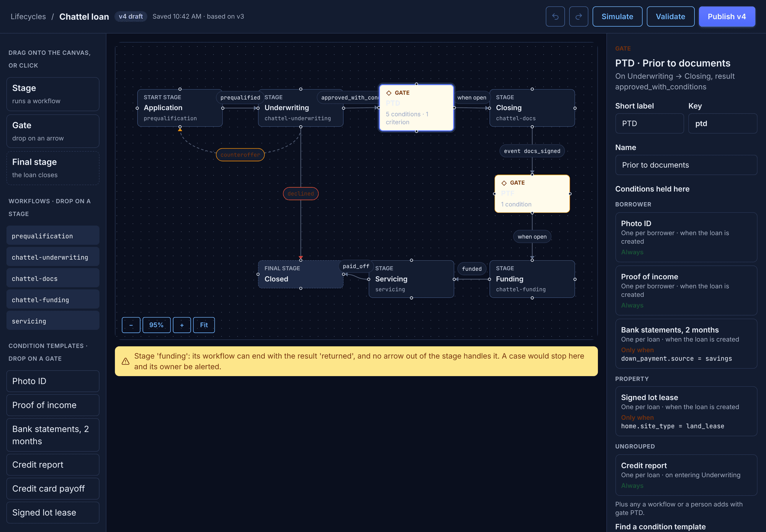Select the chattel-underwriting workflow chip

click(x=53, y=257)
